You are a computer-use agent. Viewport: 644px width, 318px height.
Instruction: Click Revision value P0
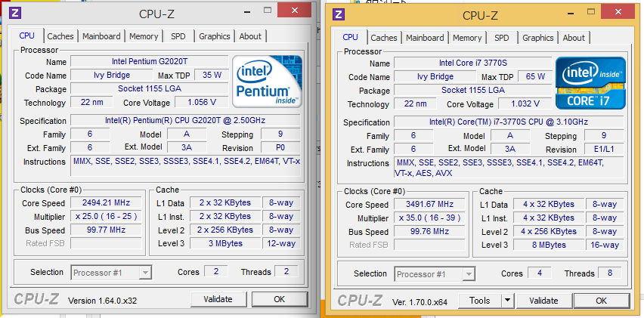pyautogui.click(x=280, y=148)
